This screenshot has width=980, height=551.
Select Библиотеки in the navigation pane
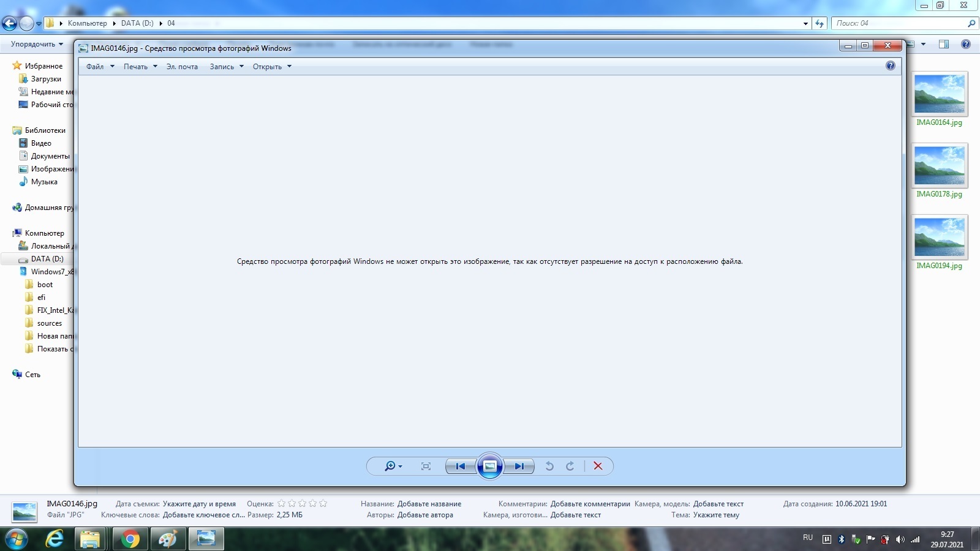coord(45,130)
